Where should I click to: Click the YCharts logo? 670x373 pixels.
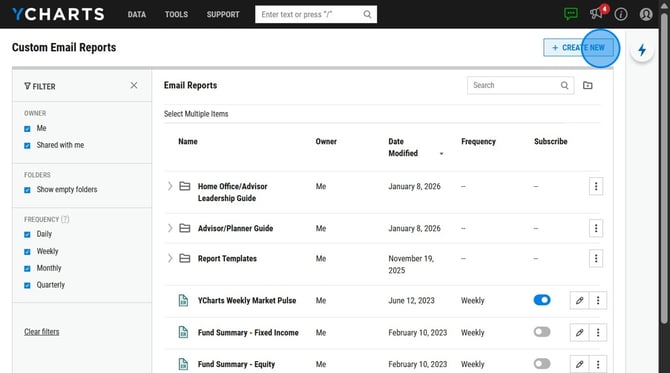[58, 14]
